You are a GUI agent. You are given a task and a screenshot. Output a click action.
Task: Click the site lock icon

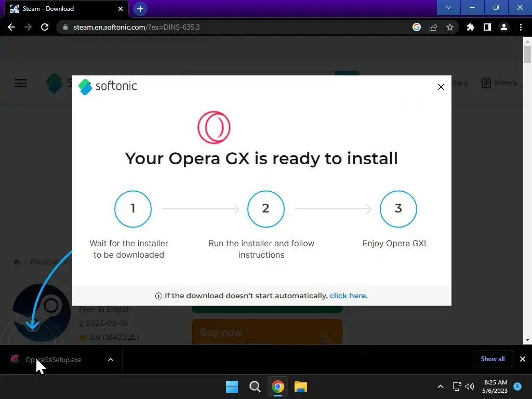[x=65, y=27]
